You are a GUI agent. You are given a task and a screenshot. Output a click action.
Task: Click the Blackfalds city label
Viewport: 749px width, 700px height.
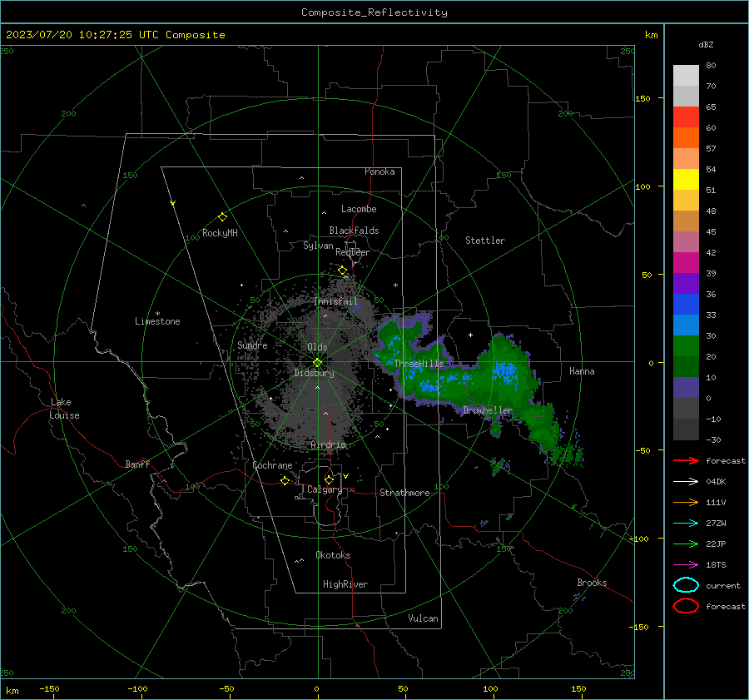354,231
